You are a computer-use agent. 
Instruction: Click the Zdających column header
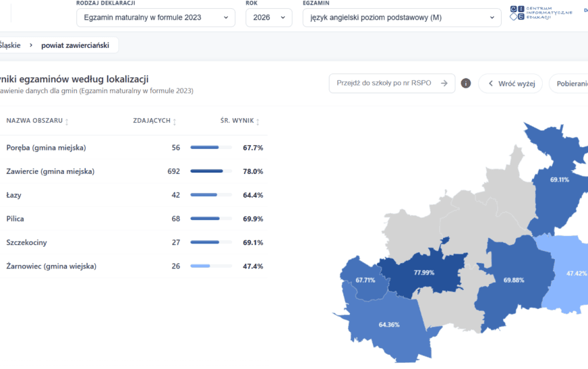tap(152, 121)
